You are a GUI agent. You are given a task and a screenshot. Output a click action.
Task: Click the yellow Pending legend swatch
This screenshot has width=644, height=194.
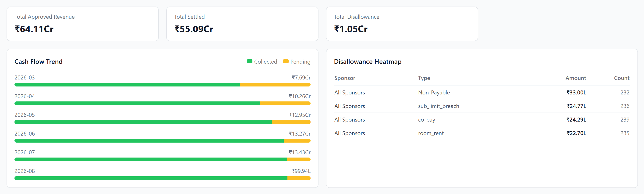[286, 61]
